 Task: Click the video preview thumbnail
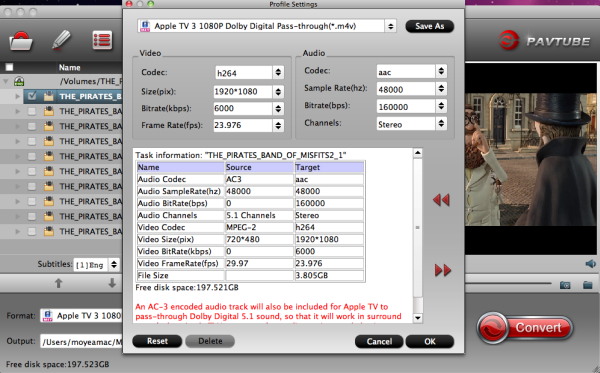531,159
